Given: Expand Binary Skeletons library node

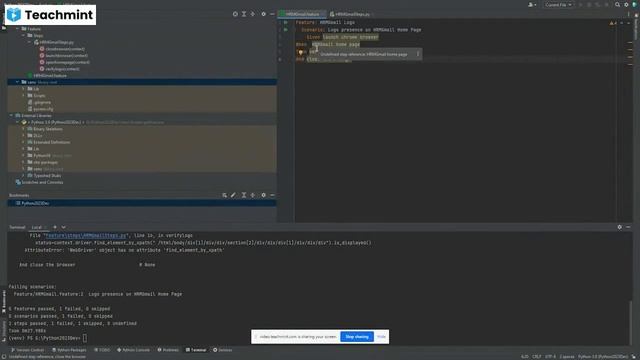Looking at the screenshot, I should 24,129.
